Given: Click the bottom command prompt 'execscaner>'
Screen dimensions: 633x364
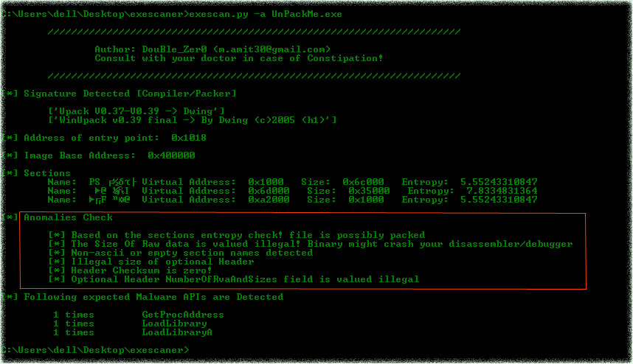Looking at the screenshot, I should point(94,350).
